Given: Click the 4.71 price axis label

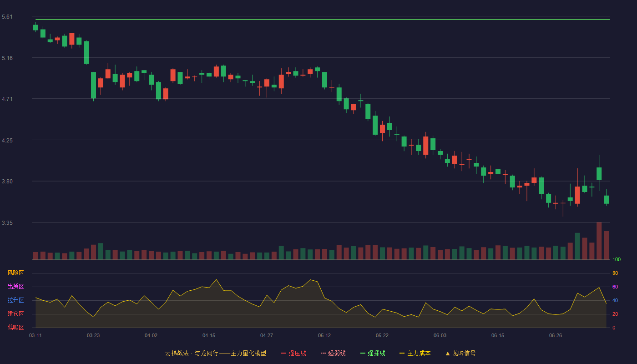Looking at the screenshot, I should [x=7, y=99].
